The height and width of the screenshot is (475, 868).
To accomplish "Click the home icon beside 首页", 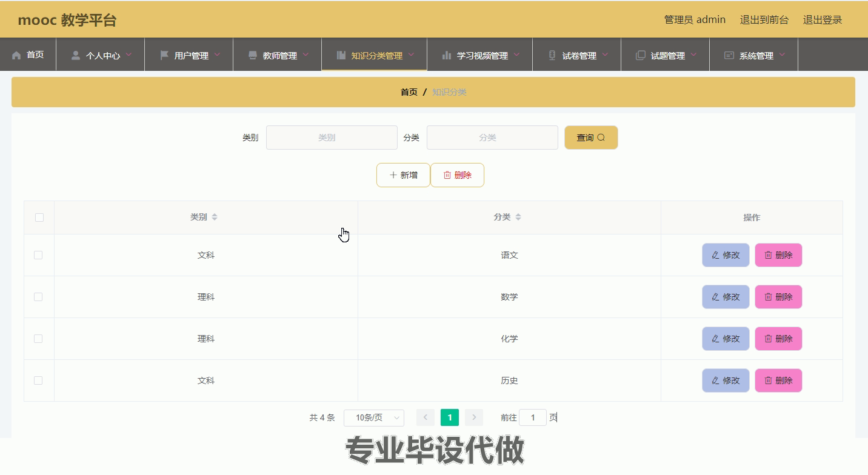I will 16,55.
